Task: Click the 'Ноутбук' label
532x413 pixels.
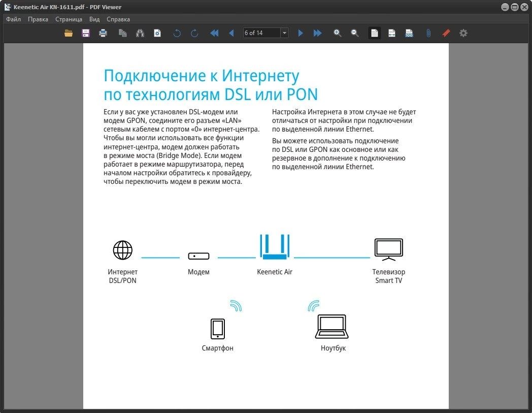Action: click(x=333, y=348)
